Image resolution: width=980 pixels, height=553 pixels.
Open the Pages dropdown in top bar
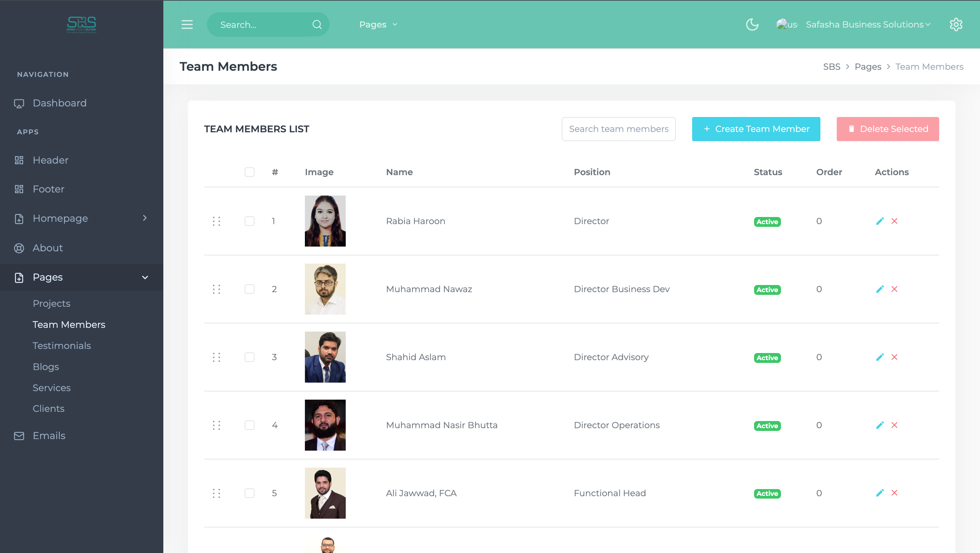tap(378, 25)
